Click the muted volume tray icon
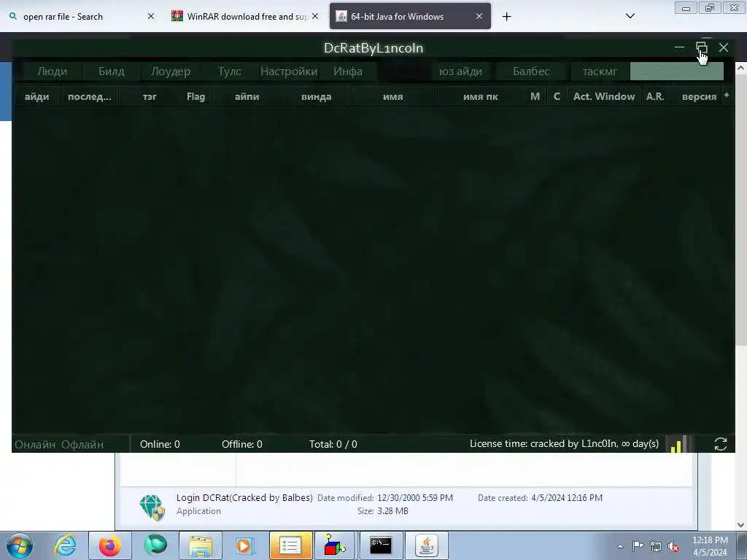 tap(673, 546)
